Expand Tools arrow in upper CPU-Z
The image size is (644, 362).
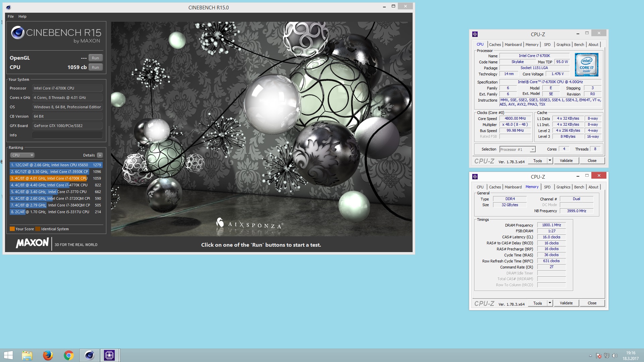(550, 161)
